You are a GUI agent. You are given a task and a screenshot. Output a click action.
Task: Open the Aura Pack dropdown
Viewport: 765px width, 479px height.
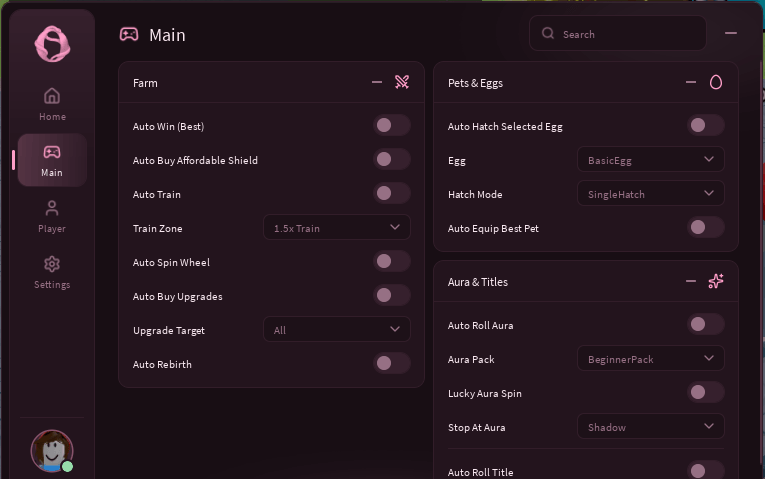pyautogui.click(x=651, y=359)
